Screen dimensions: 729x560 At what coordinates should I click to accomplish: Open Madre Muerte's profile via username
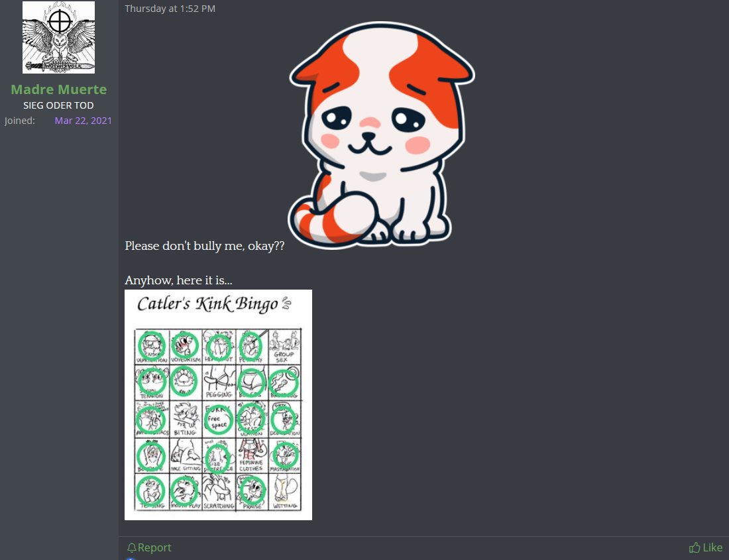[x=58, y=89]
